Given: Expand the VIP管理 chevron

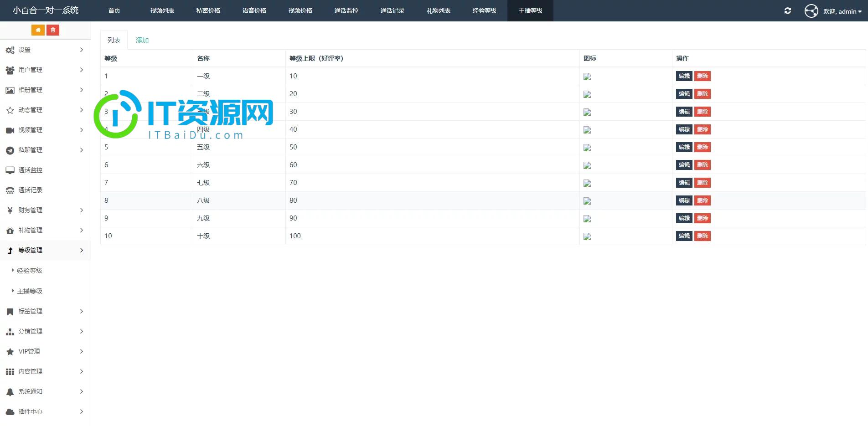Looking at the screenshot, I should [x=82, y=351].
